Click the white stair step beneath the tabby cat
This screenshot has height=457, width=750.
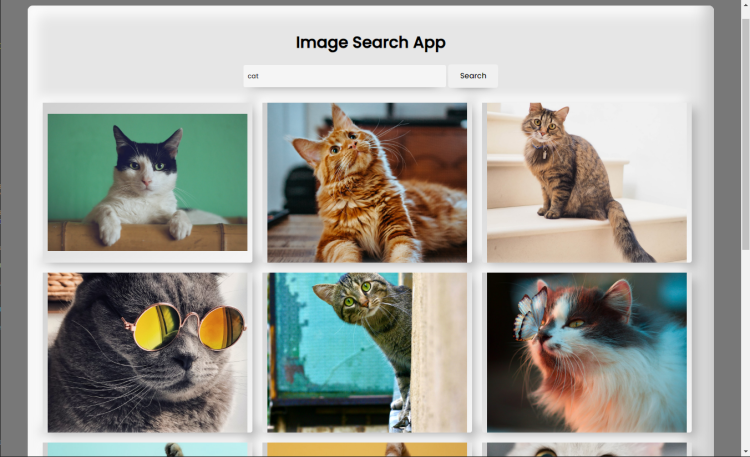coord(530,235)
